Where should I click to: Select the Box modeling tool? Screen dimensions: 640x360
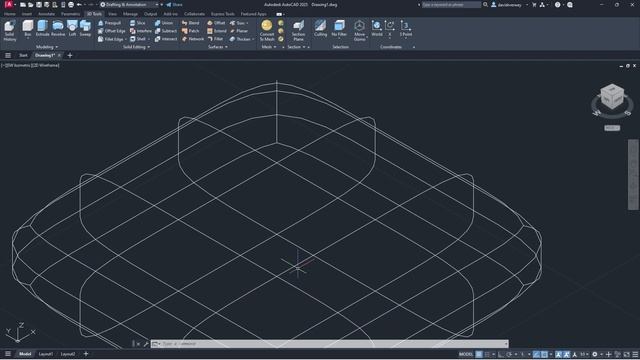(27, 27)
